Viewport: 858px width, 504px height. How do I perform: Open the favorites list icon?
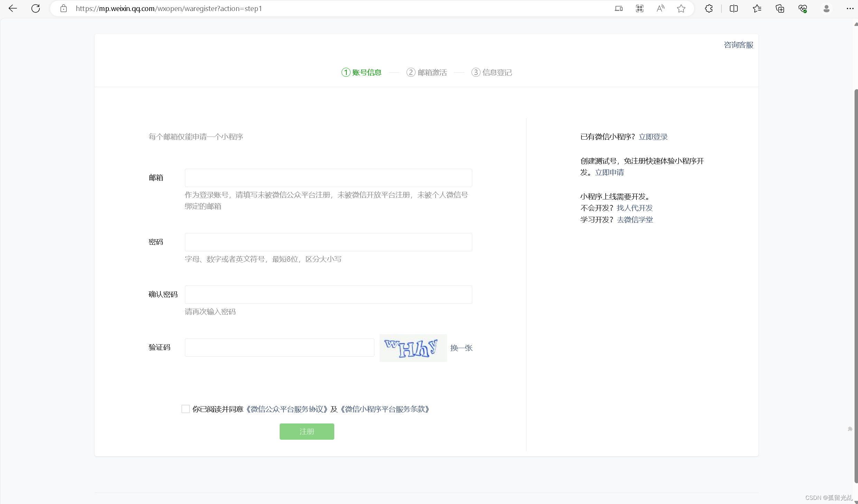click(x=757, y=8)
